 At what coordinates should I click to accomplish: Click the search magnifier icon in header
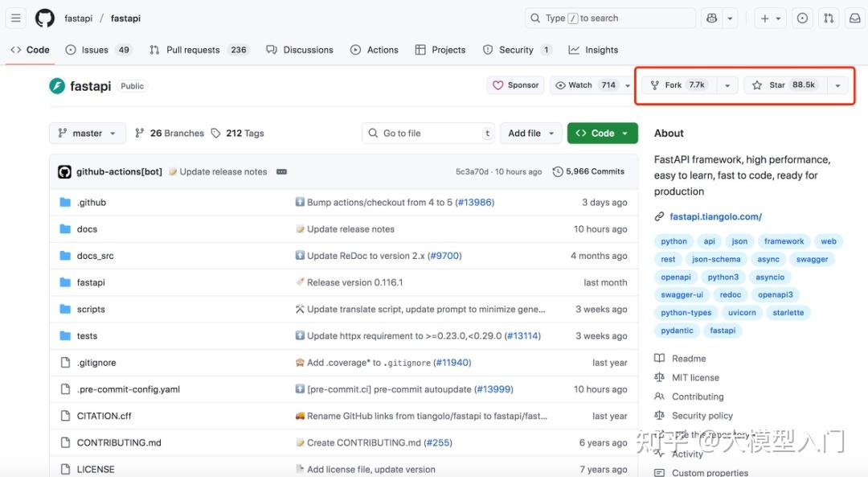tap(535, 19)
